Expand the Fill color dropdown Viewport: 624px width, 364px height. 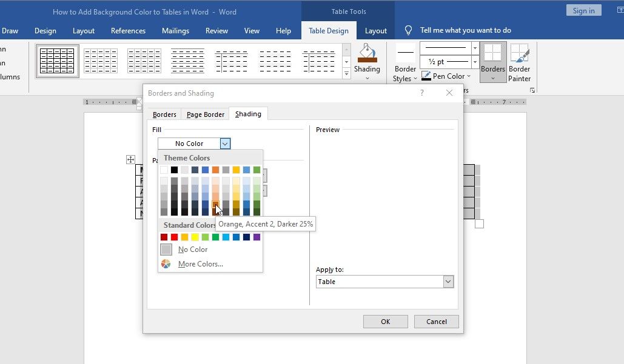coord(225,144)
